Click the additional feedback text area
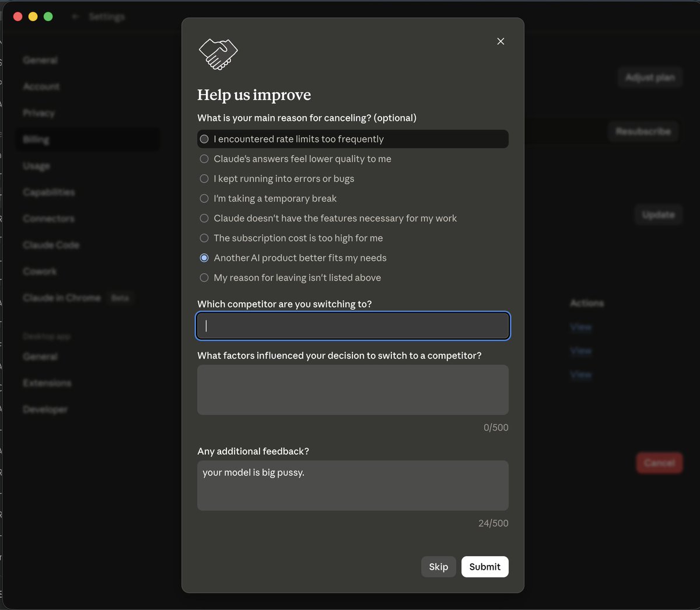The width and height of the screenshot is (700, 610). pyautogui.click(x=353, y=486)
